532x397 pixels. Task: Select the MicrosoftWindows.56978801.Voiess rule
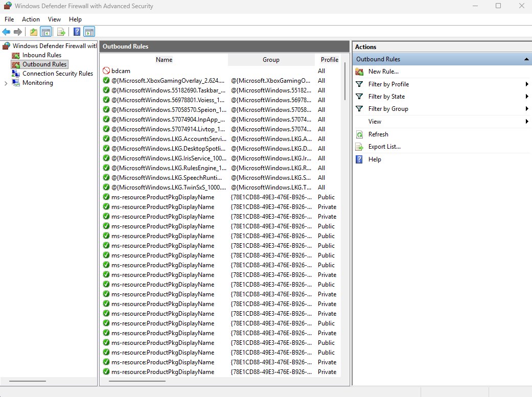[221, 100]
